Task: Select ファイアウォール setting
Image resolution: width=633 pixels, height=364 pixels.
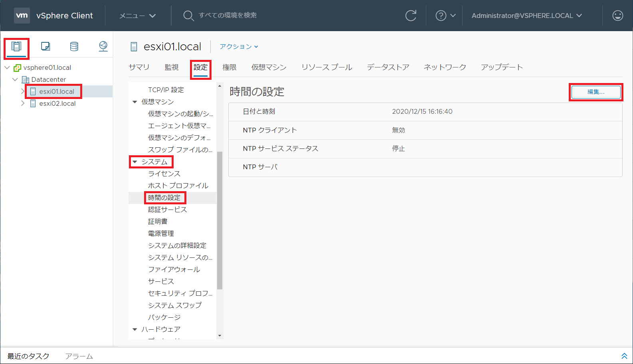Action: 174,269
